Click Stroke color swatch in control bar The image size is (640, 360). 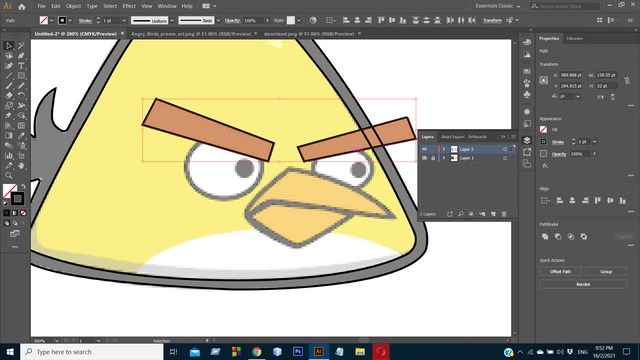(x=62, y=20)
